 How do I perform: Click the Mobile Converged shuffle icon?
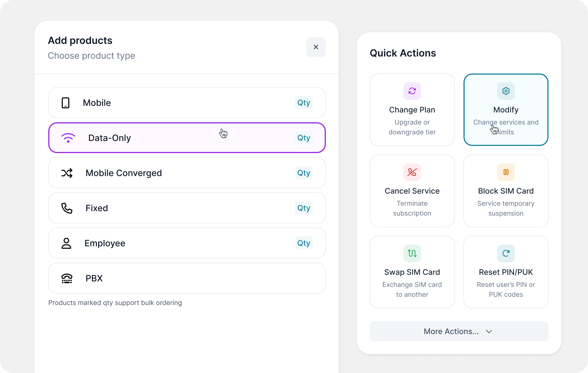click(67, 173)
